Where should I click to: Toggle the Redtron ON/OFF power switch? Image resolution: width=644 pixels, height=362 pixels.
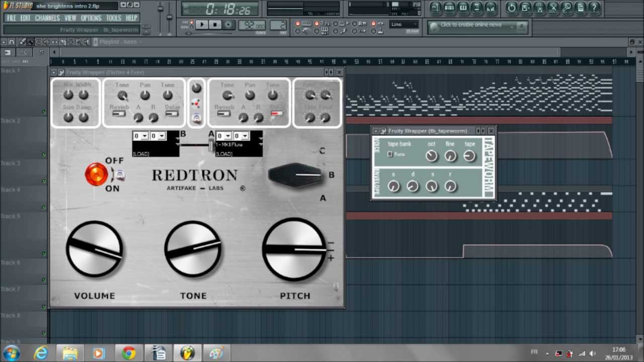coord(119,175)
